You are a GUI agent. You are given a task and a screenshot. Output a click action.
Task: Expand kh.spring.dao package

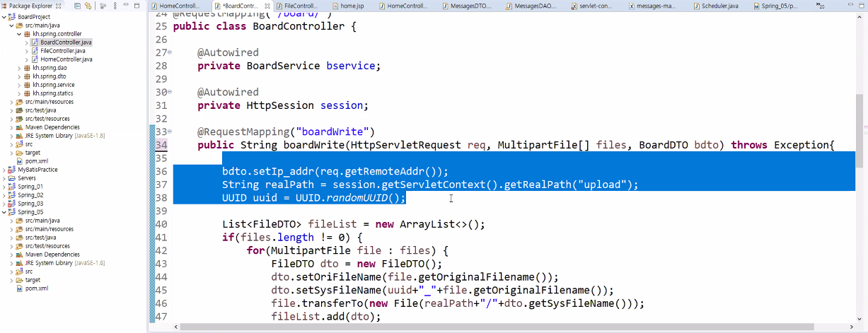tap(19, 68)
